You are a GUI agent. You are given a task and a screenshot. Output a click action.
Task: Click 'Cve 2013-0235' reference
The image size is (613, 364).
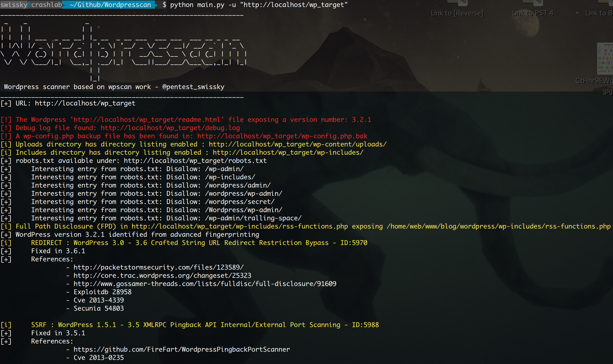99,358
